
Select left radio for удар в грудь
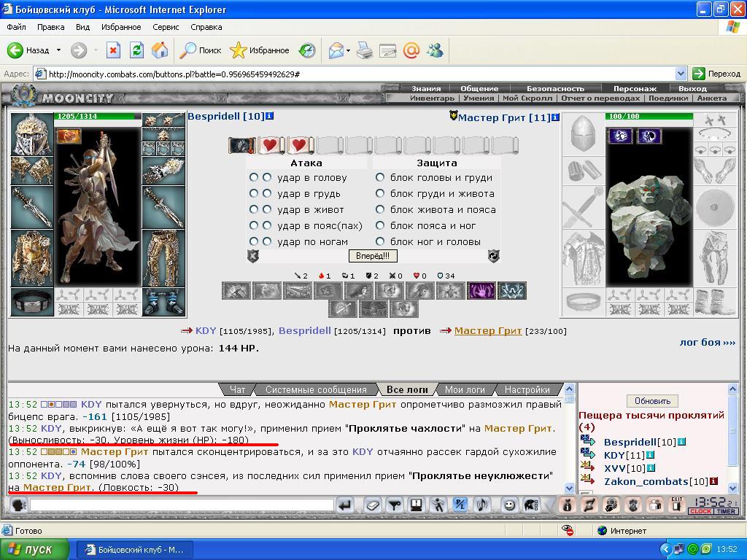pyautogui.click(x=253, y=193)
